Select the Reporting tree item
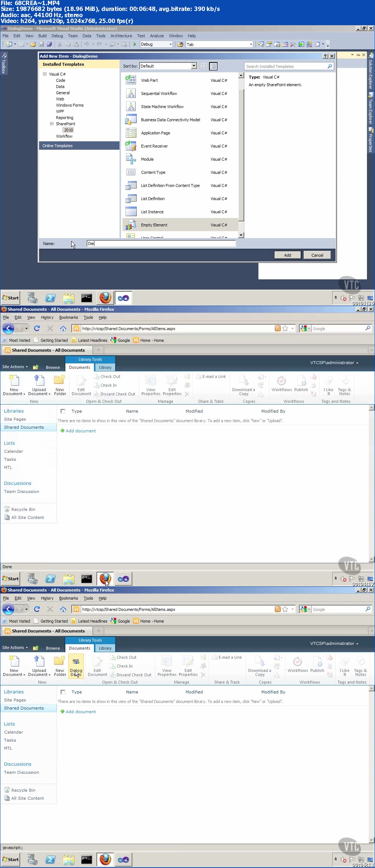Viewport: 375px width, 868px height. (64, 118)
